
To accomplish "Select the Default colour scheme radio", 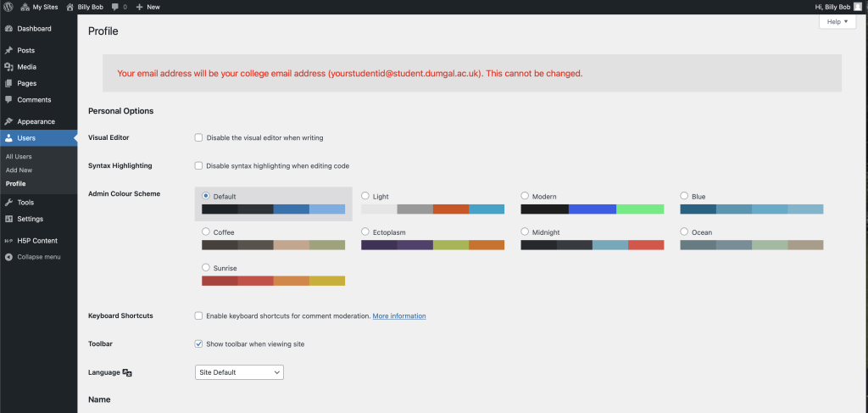I will point(206,196).
